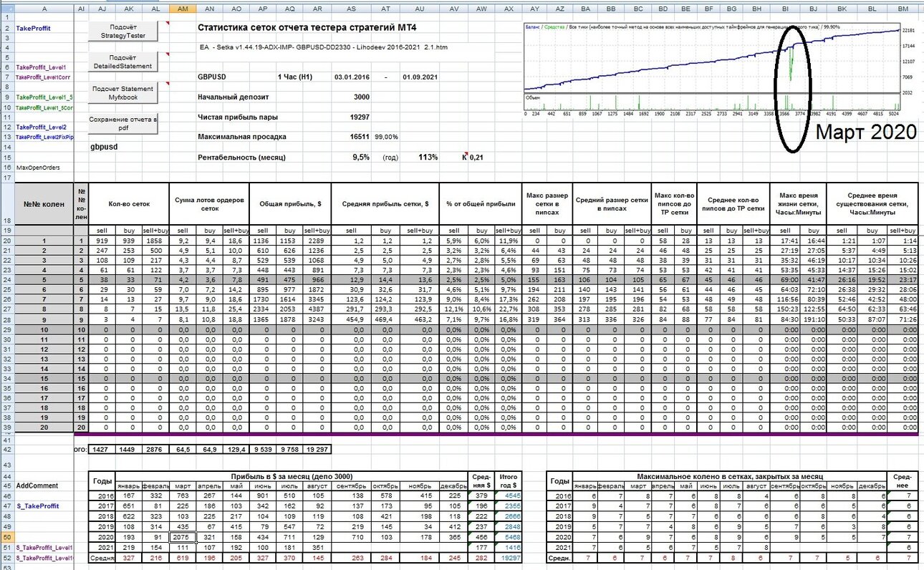
Task: Select row header 42
Action: (7, 449)
